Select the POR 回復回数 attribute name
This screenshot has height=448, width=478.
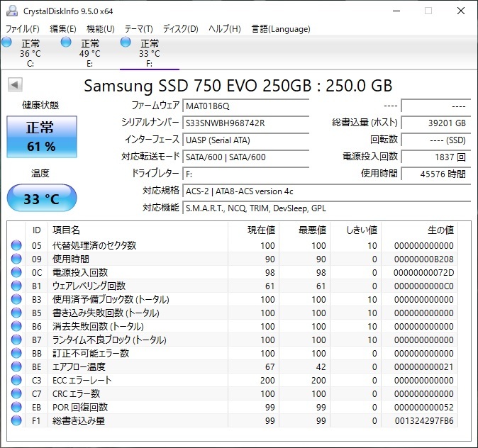[80, 407]
